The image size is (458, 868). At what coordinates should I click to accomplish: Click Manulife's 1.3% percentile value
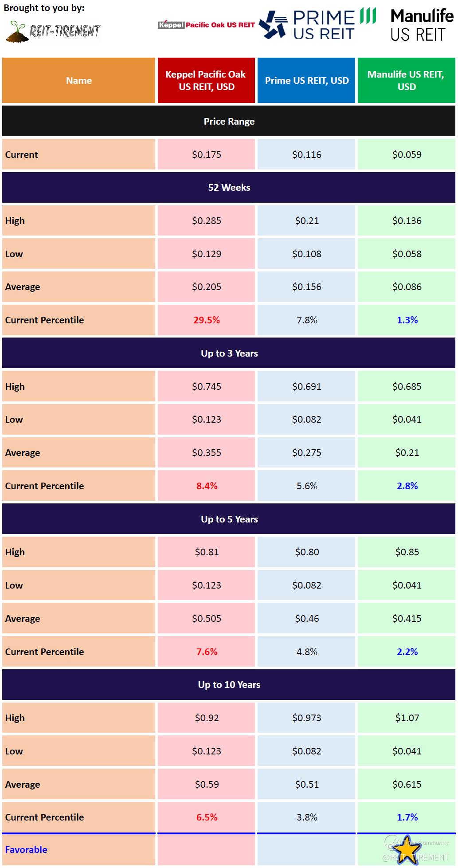coord(407,320)
